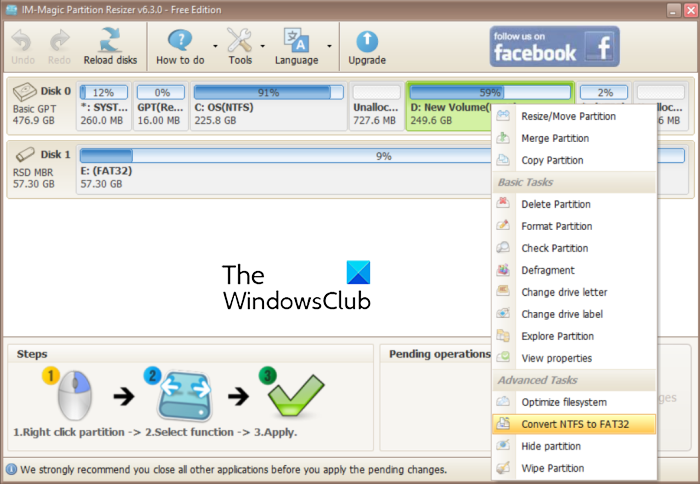Click the Resize/Move Partition menu icon
The height and width of the screenshot is (484, 700).
503,116
